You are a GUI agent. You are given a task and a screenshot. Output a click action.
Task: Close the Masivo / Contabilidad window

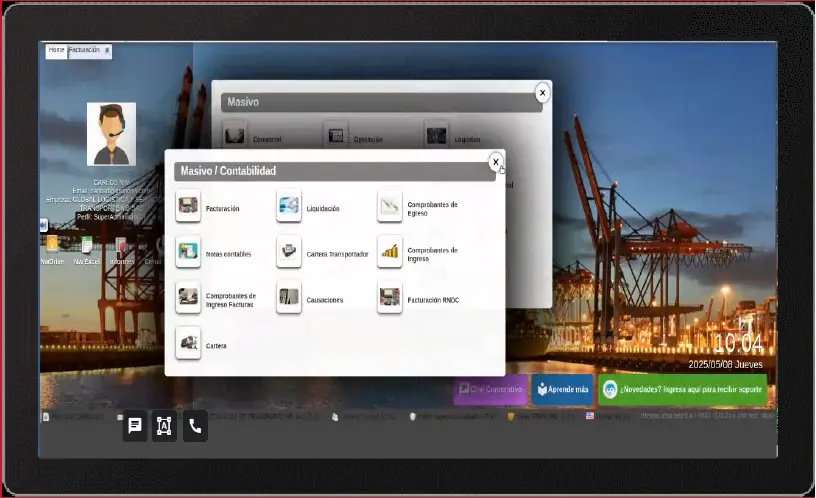(x=495, y=162)
